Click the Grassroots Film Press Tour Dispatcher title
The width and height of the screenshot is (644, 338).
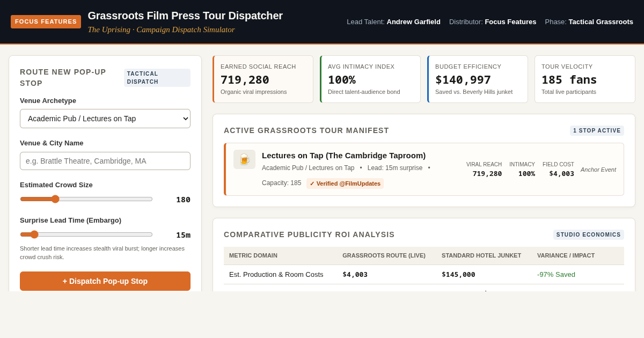coord(185,16)
